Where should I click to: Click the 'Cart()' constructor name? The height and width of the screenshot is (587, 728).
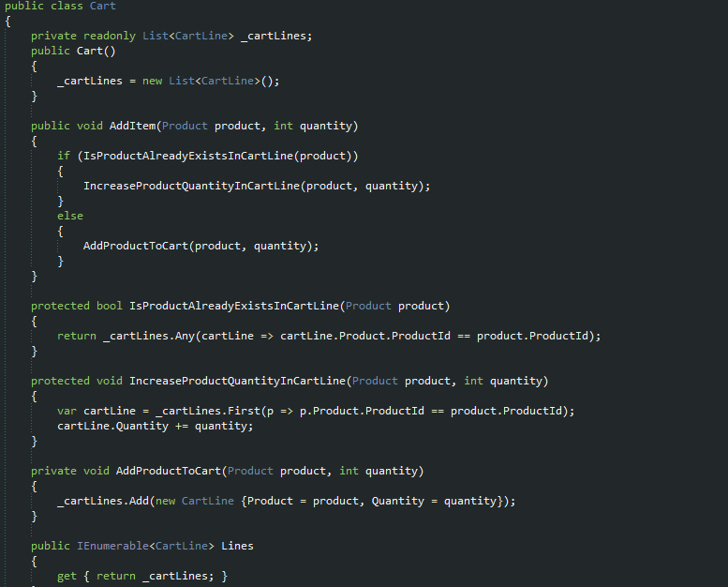click(97, 51)
